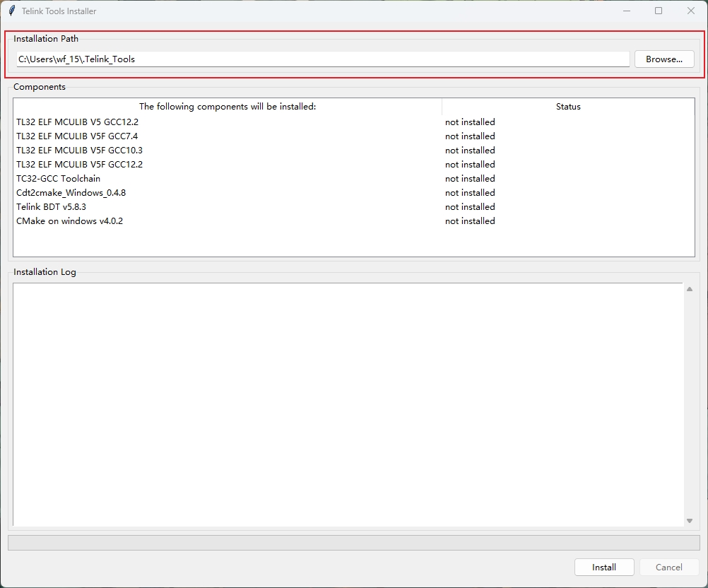The image size is (708, 588).
Task: Select the Cdt2cmake_Windows_0.4.8 component
Action: (x=71, y=193)
